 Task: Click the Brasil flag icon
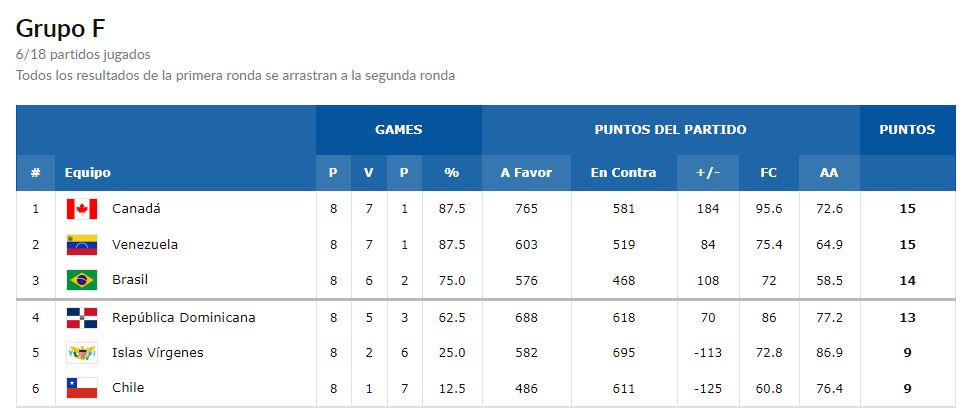pyautogui.click(x=82, y=281)
